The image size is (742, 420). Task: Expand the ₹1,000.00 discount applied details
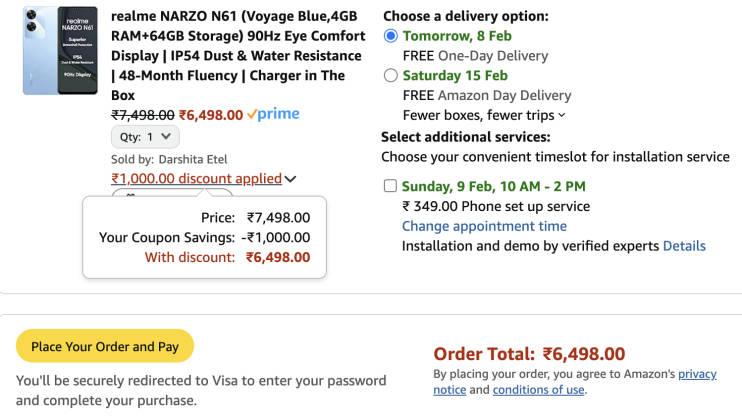click(196, 179)
